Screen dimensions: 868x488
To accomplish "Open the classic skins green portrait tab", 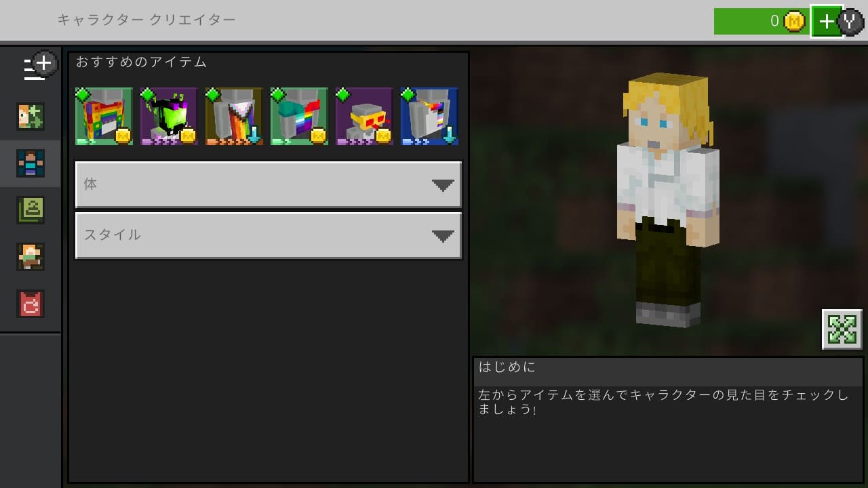I will (31, 210).
